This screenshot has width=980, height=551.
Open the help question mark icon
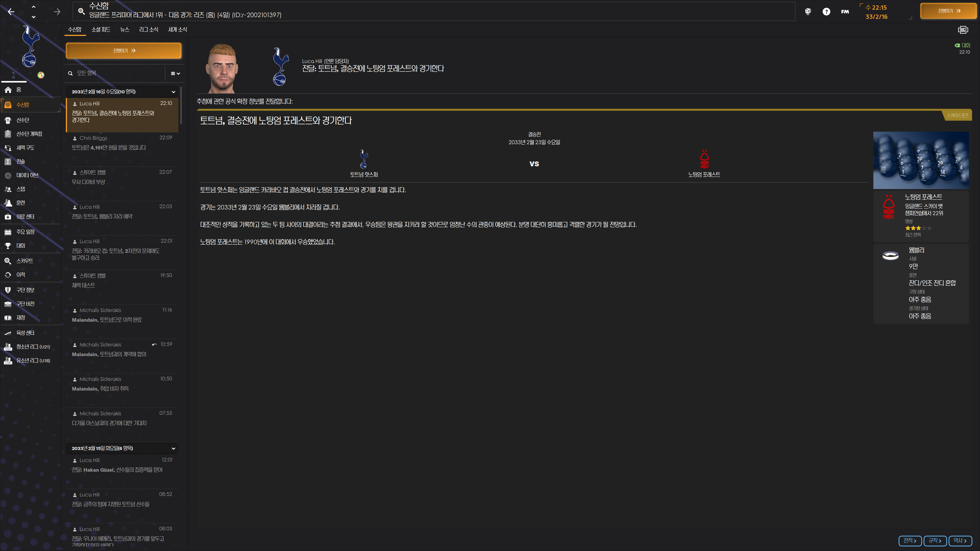point(826,12)
